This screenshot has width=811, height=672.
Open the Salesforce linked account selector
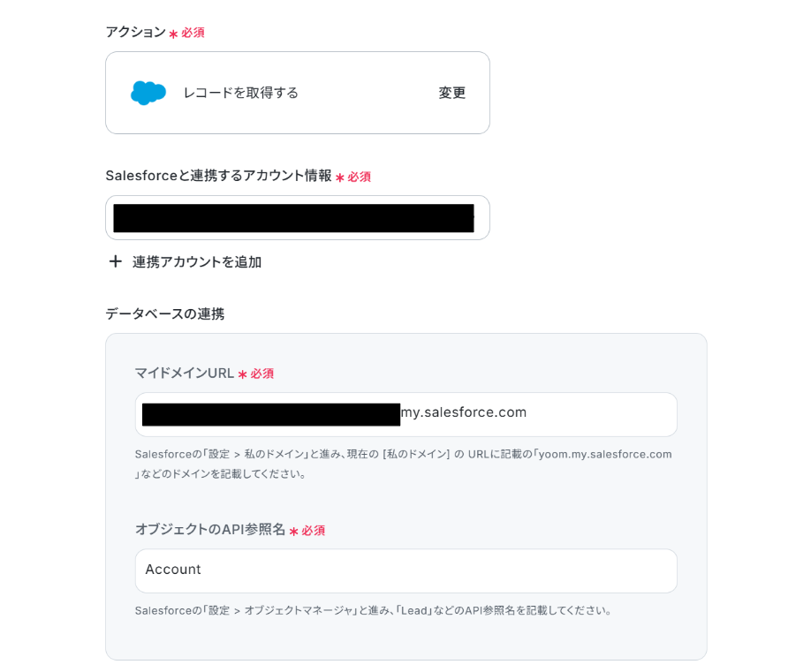tap(298, 217)
